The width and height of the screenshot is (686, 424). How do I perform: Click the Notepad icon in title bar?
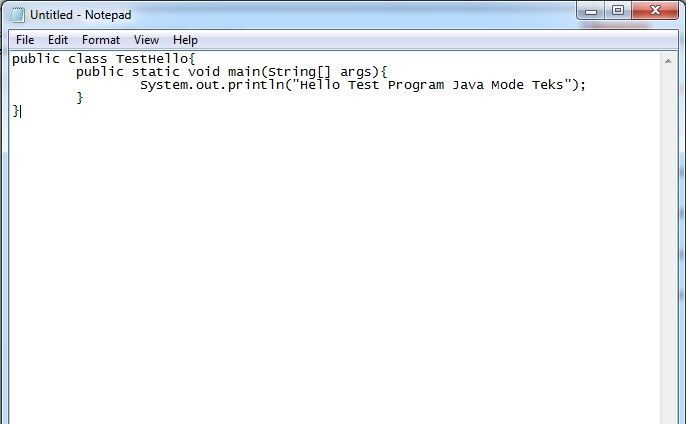tap(17, 15)
